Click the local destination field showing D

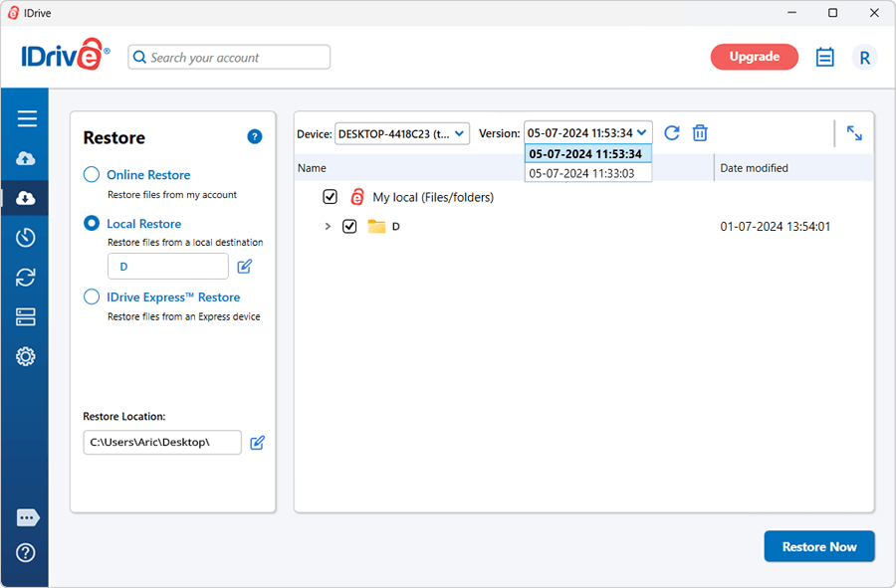(x=168, y=267)
